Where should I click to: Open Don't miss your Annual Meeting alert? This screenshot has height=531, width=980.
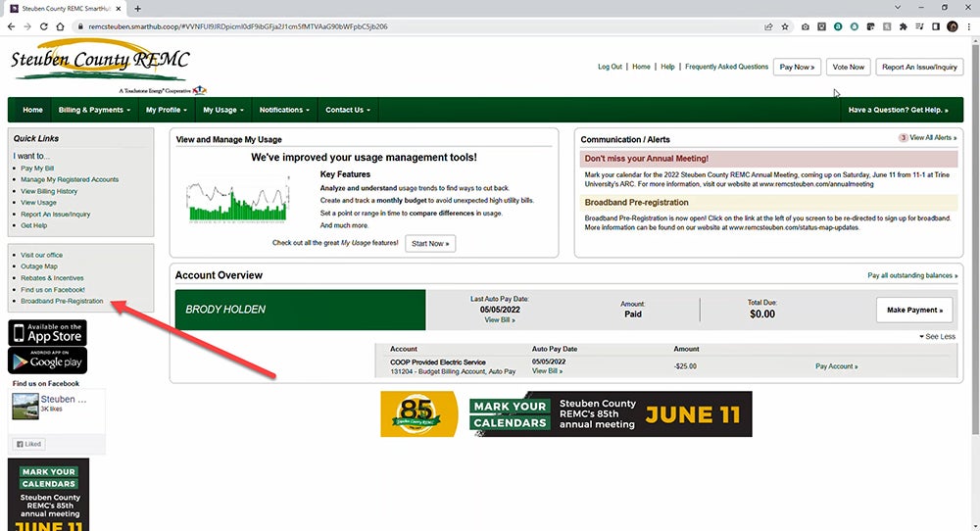click(768, 159)
